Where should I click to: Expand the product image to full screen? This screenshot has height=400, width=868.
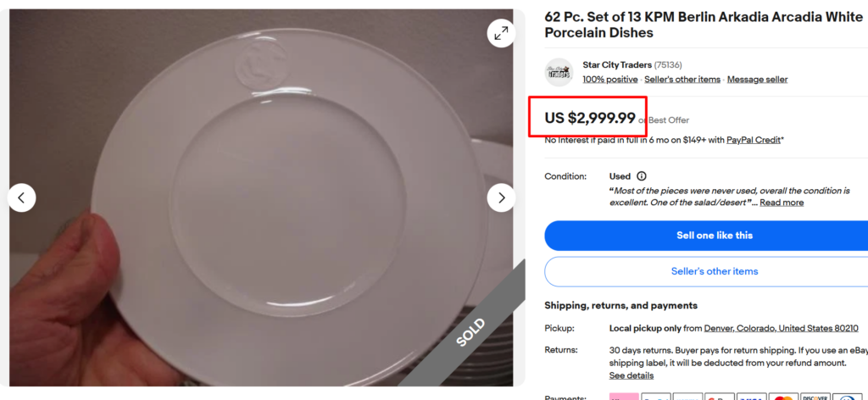[x=501, y=33]
